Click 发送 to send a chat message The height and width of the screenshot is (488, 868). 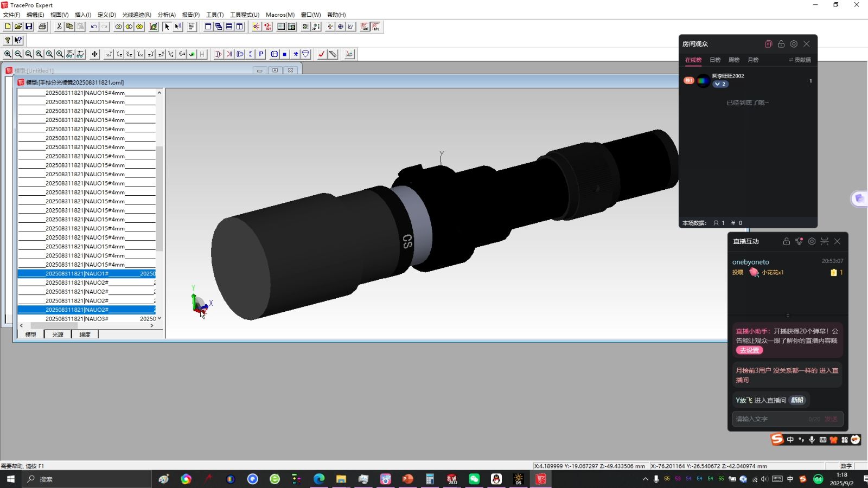(x=830, y=419)
